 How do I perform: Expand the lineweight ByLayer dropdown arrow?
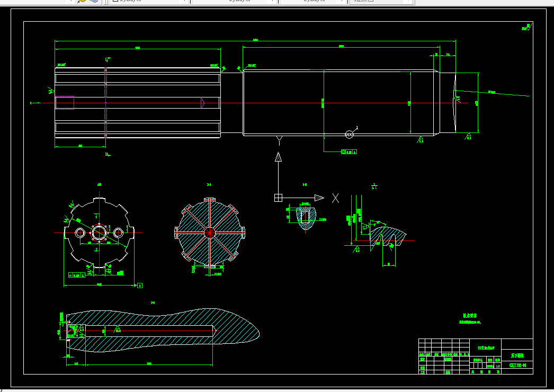tap(342, 2)
